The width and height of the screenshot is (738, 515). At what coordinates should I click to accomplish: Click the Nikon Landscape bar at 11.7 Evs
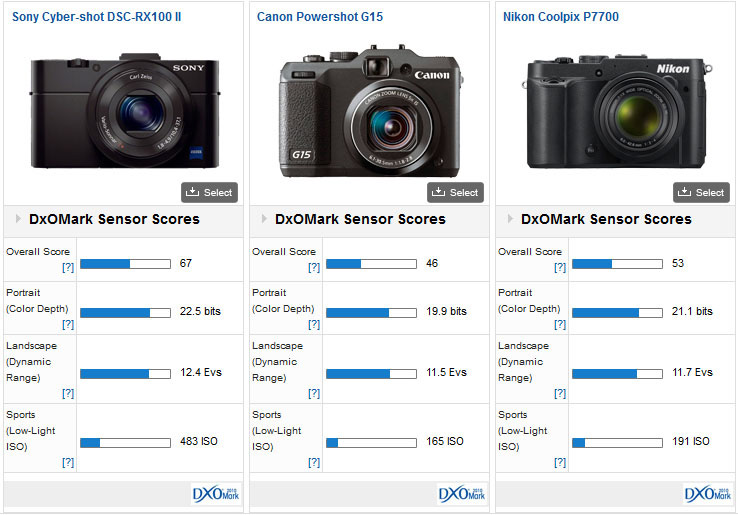(617, 374)
